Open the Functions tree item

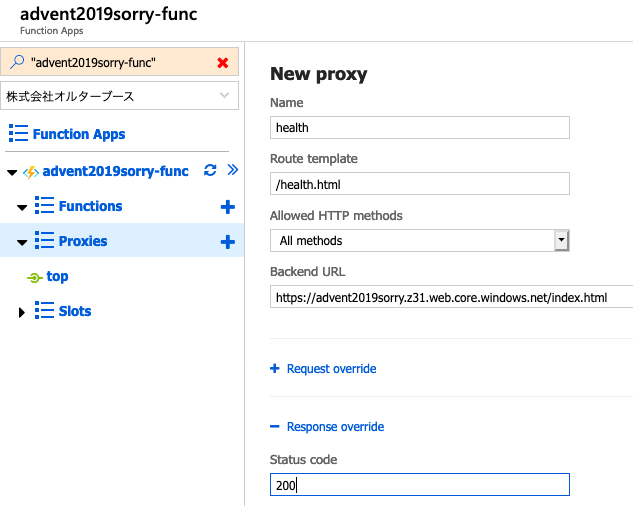tap(90, 206)
